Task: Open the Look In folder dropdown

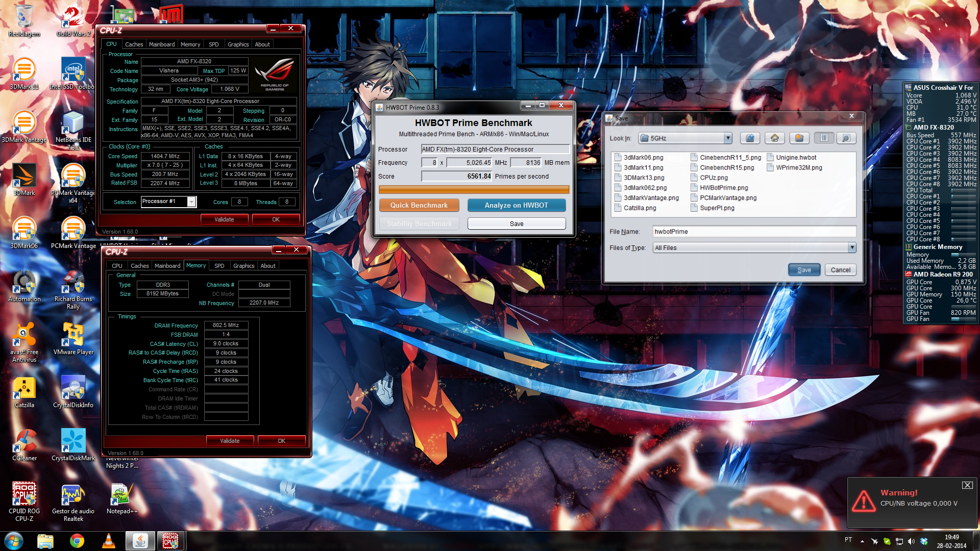Action: [728, 138]
